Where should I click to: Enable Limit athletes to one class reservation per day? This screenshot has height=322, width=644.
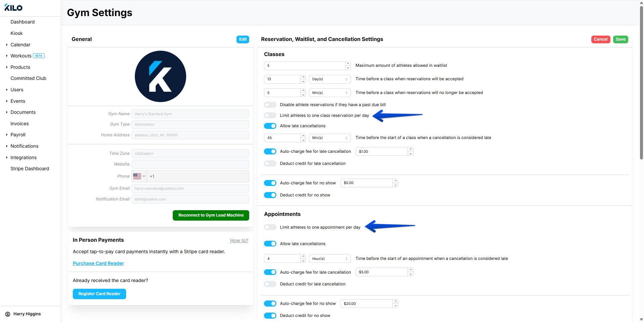[x=270, y=116]
